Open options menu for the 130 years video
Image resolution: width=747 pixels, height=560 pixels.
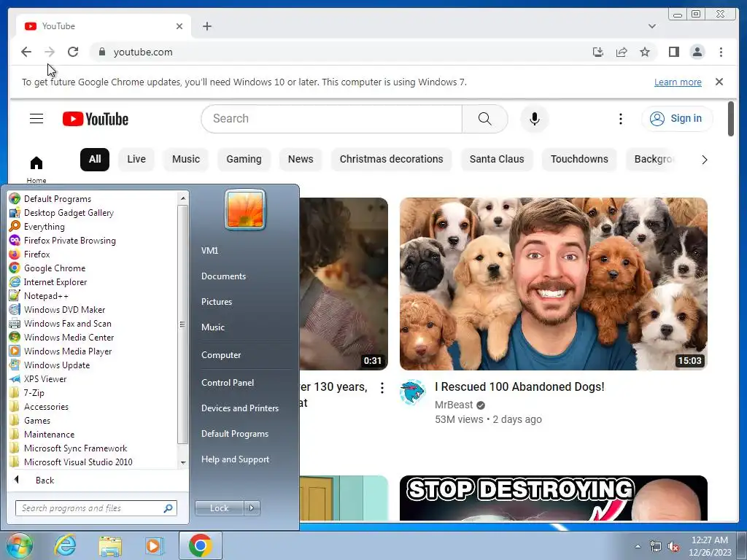(x=382, y=388)
